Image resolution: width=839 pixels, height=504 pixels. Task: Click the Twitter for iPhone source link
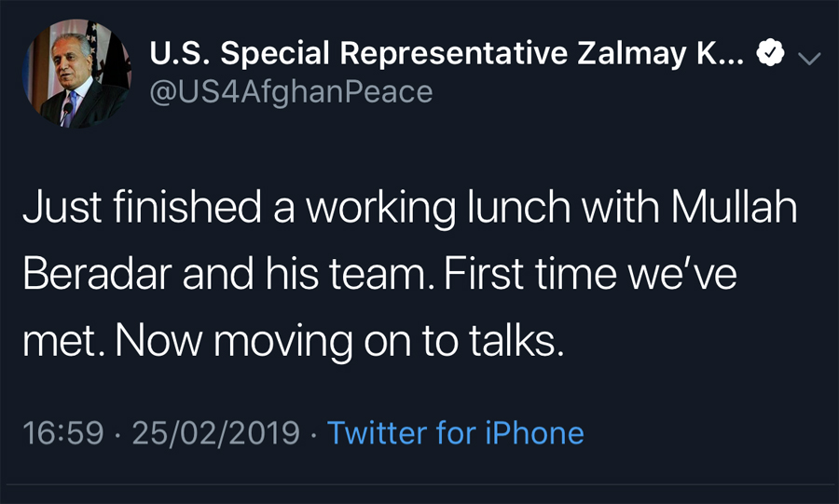pyautogui.click(x=456, y=432)
